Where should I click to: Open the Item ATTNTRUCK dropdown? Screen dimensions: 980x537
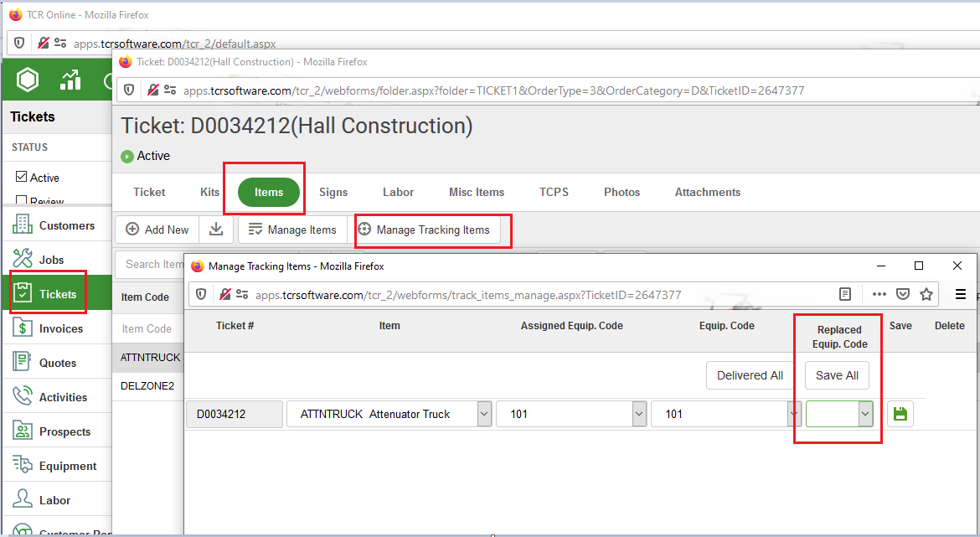point(484,414)
